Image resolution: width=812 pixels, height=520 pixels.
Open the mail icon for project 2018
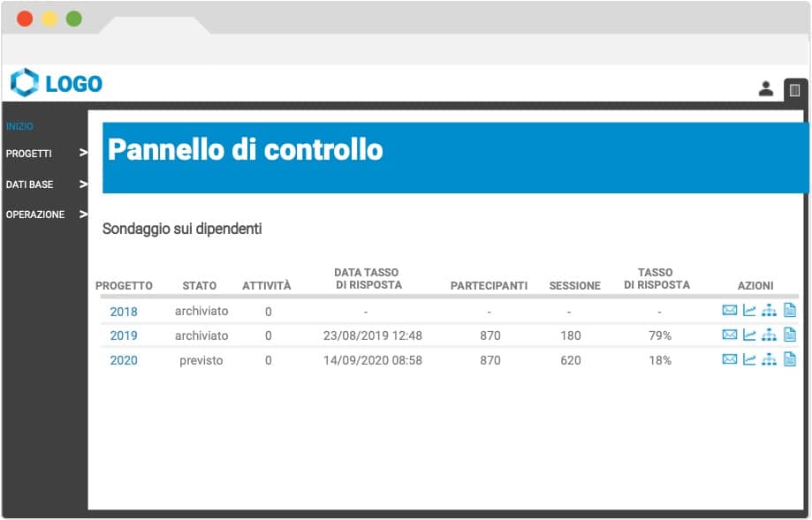point(729,310)
